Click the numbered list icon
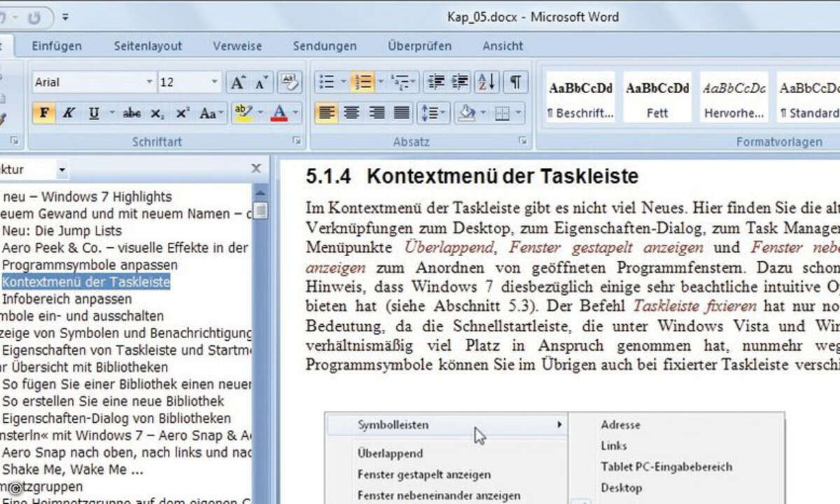Image resolution: width=840 pixels, height=504 pixels. [363, 82]
